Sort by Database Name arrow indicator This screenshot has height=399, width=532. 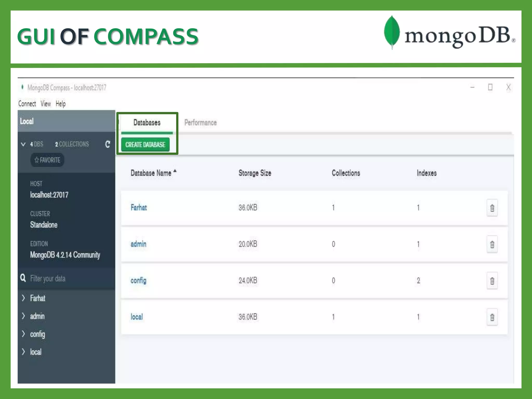[175, 171]
